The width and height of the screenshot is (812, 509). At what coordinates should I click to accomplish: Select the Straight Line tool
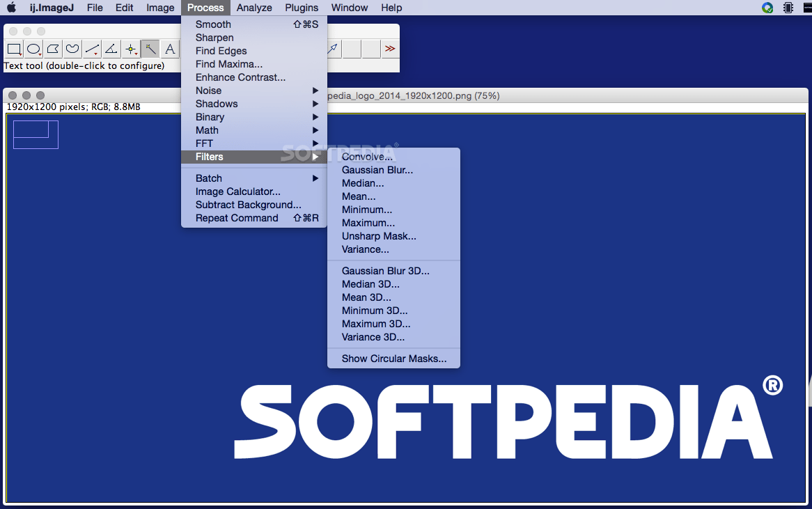click(92, 49)
